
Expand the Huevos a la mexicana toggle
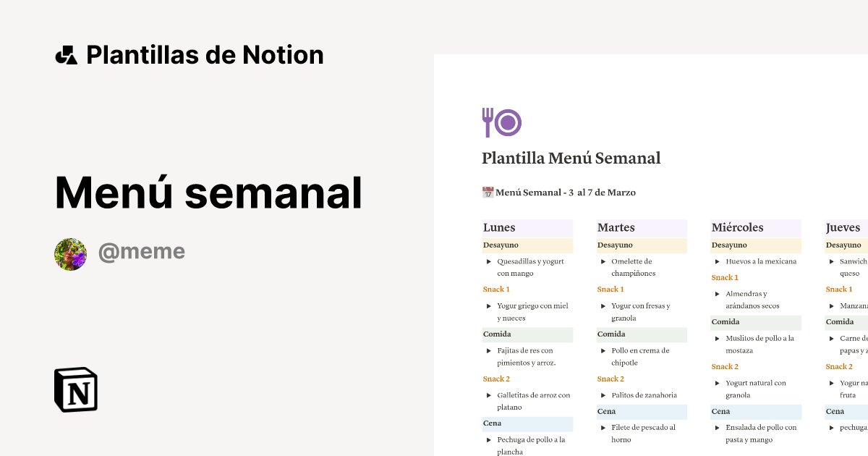point(717,261)
